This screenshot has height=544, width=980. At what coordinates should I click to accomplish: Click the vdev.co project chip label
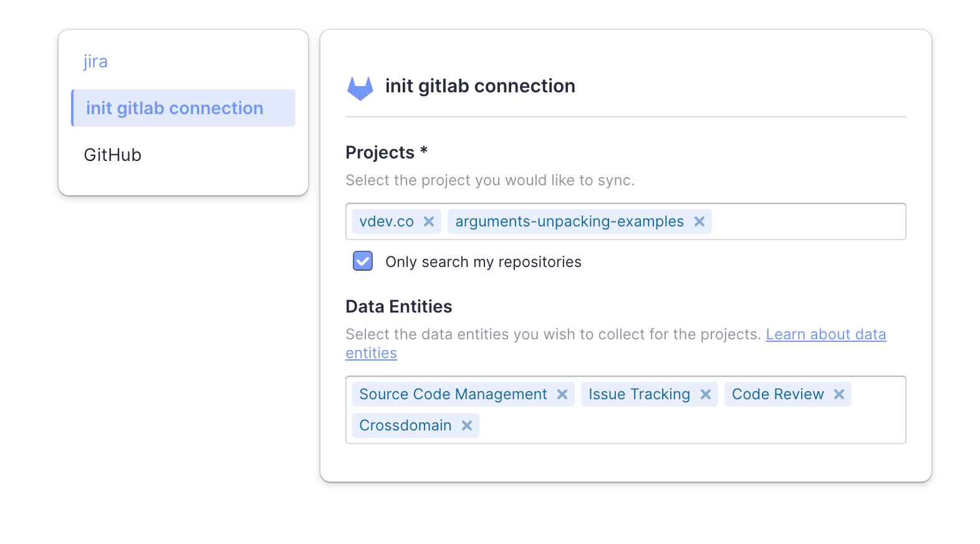tap(387, 221)
